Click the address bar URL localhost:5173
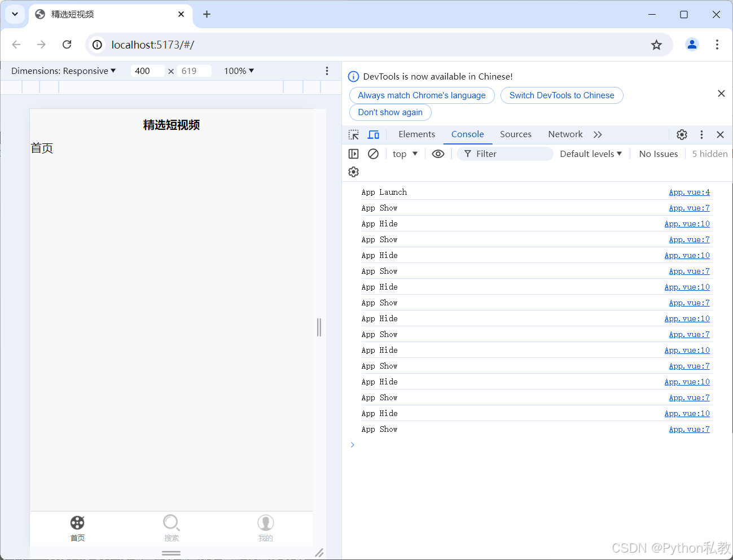Image resolution: width=733 pixels, height=560 pixels. tap(152, 45)
